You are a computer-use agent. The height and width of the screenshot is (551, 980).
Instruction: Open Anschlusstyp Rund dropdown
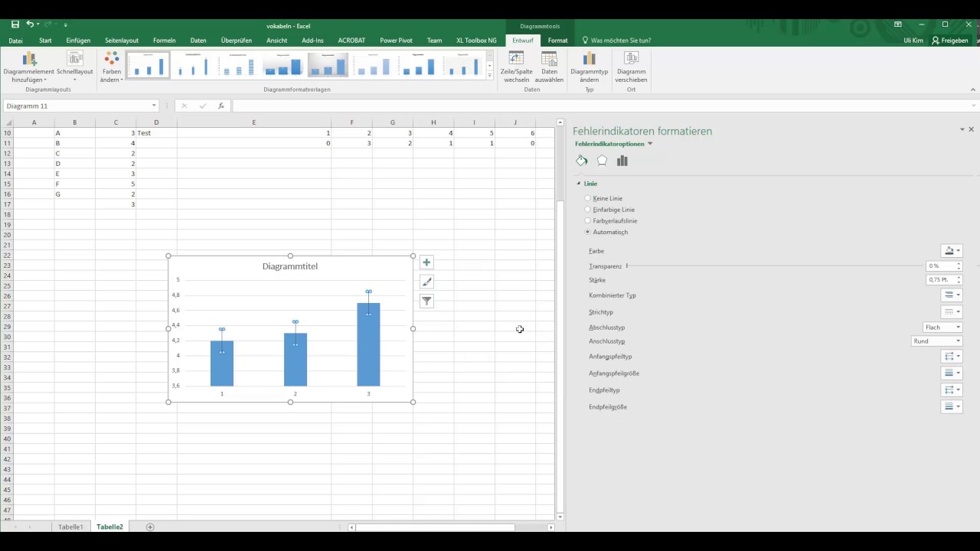pos(936,341)
